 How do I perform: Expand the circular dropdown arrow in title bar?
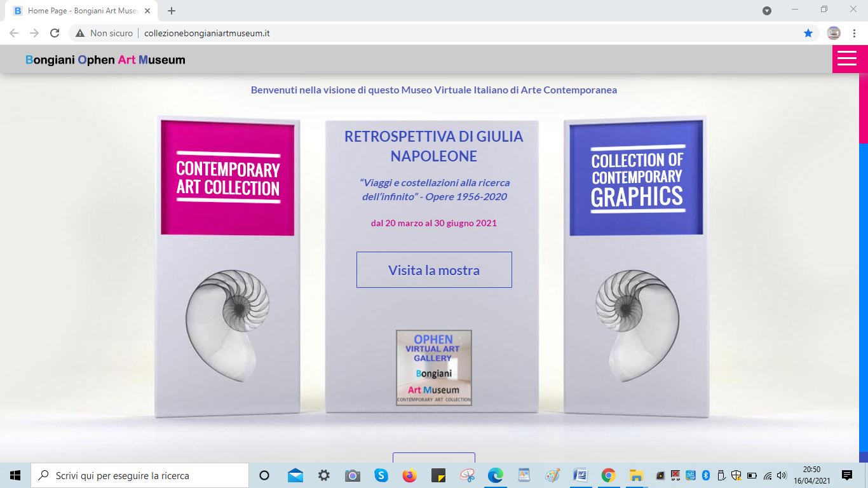tap(766, 10)
